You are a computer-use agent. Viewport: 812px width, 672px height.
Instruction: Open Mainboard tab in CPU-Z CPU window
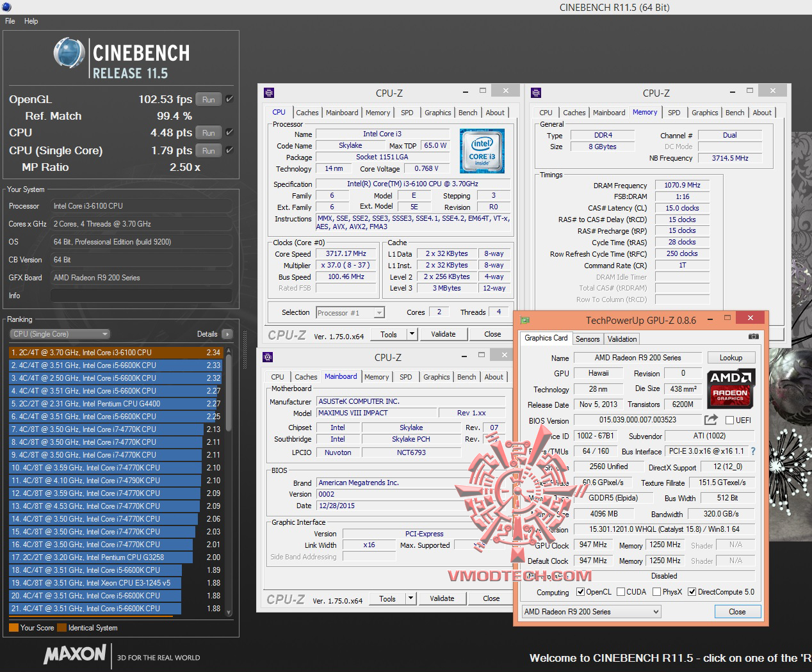tap(342, 113)
